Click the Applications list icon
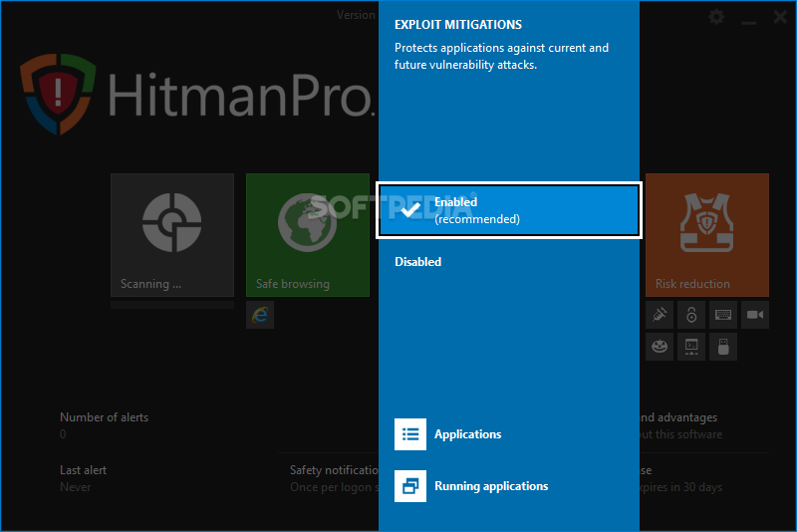Viewport: 797px width, 532px height. [x=410, y=434]
